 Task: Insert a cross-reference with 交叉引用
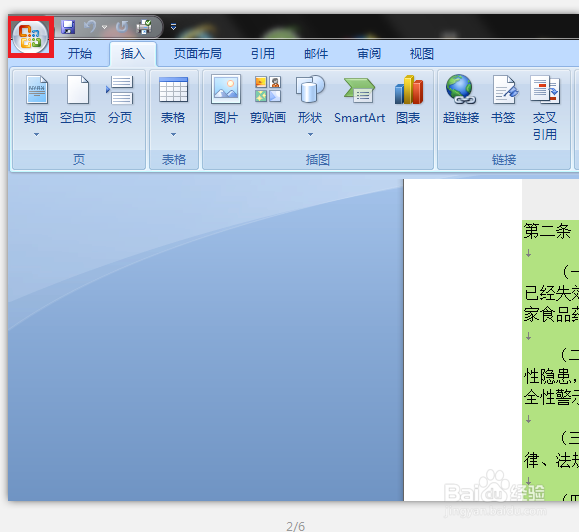545,108
